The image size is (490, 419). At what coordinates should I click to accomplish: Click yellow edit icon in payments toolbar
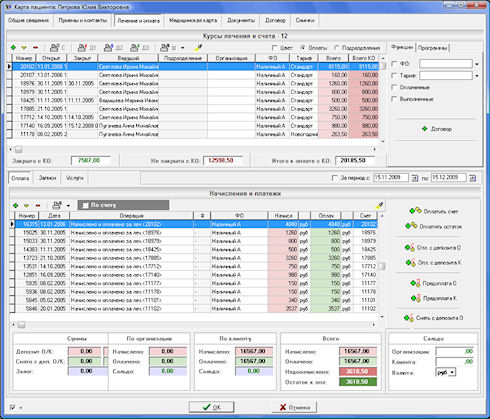pyautogui.click(x=26, y=206)
